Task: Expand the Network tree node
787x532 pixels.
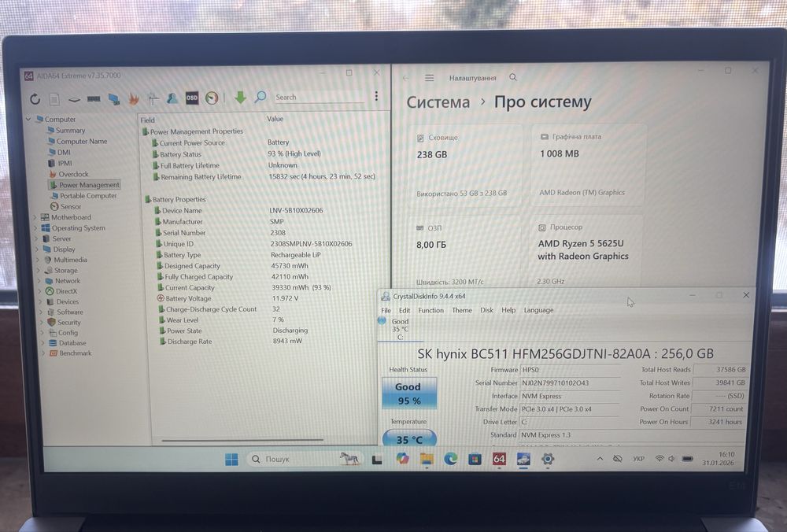Action: click(x=39, y=280)
